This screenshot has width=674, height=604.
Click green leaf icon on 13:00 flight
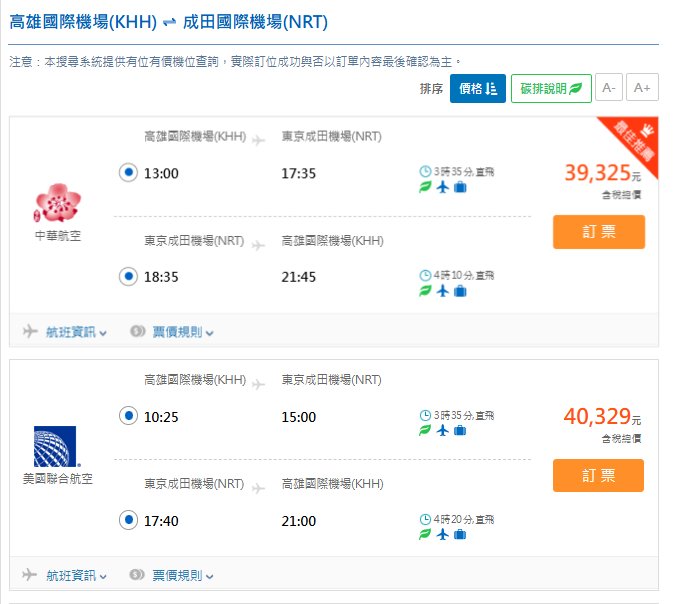click(x=425, y=187)
